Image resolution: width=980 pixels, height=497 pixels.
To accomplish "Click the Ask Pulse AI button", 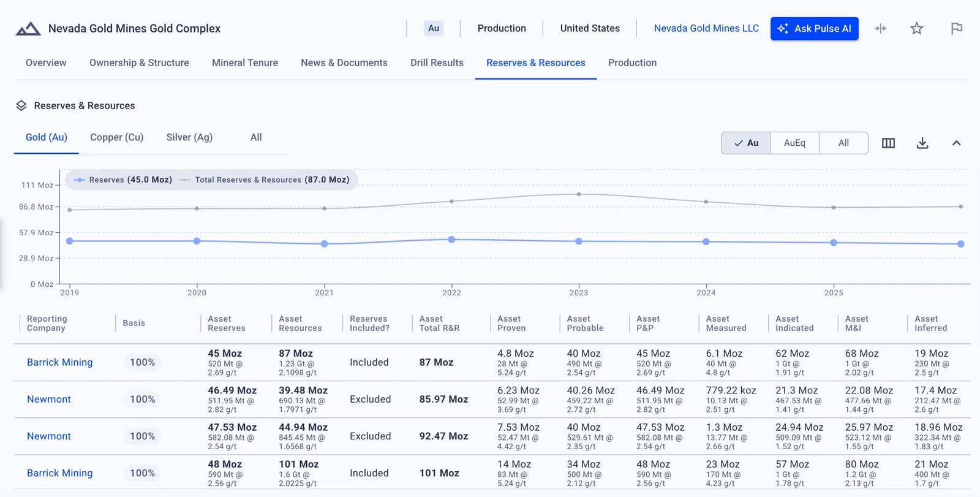I will [x=815, y=28].
